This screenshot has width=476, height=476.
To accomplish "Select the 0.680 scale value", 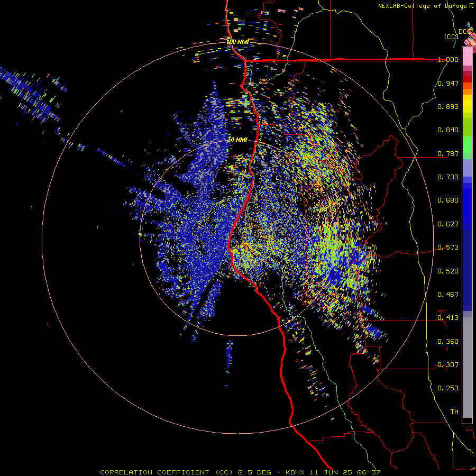I will (x=448, y=200).
